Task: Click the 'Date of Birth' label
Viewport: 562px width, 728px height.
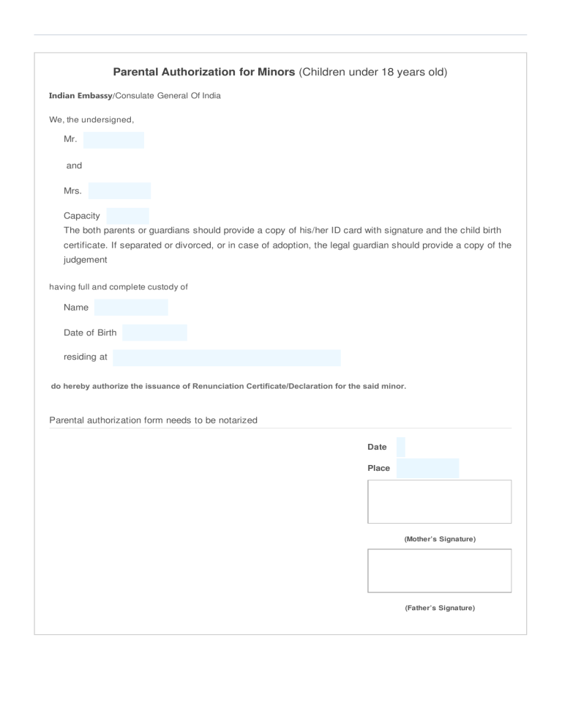Action: [90, 333]
